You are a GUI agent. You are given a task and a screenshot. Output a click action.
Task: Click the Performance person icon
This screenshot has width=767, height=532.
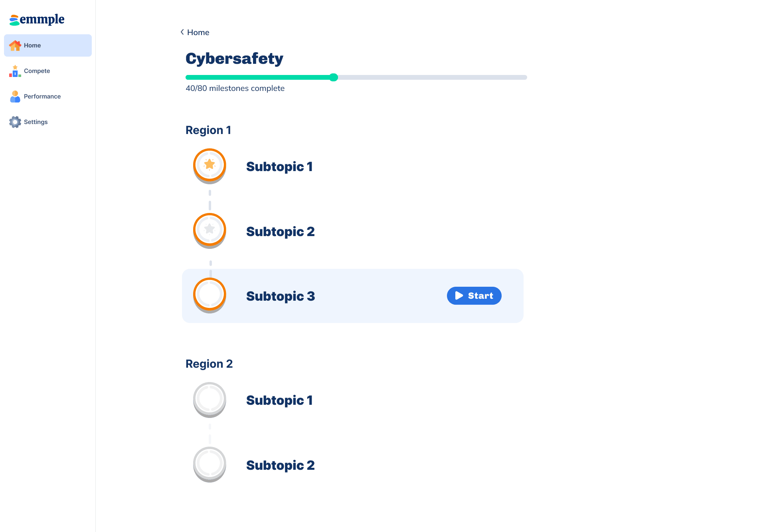coord(15,97)
